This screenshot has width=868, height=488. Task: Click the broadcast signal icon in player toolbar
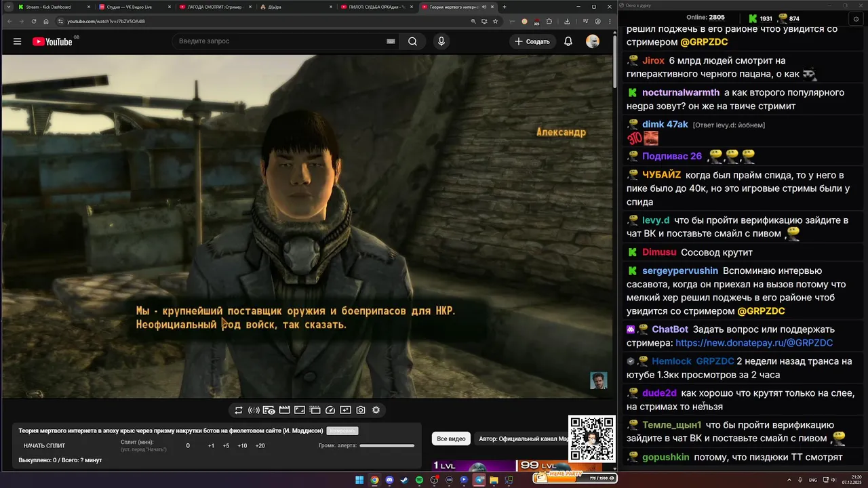254,410
